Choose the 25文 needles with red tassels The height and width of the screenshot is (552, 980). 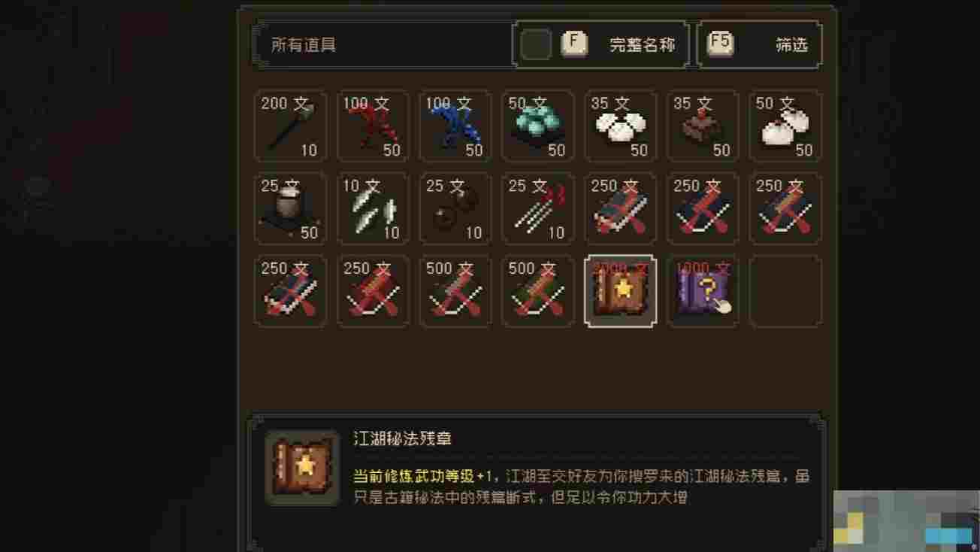(538, 208)
